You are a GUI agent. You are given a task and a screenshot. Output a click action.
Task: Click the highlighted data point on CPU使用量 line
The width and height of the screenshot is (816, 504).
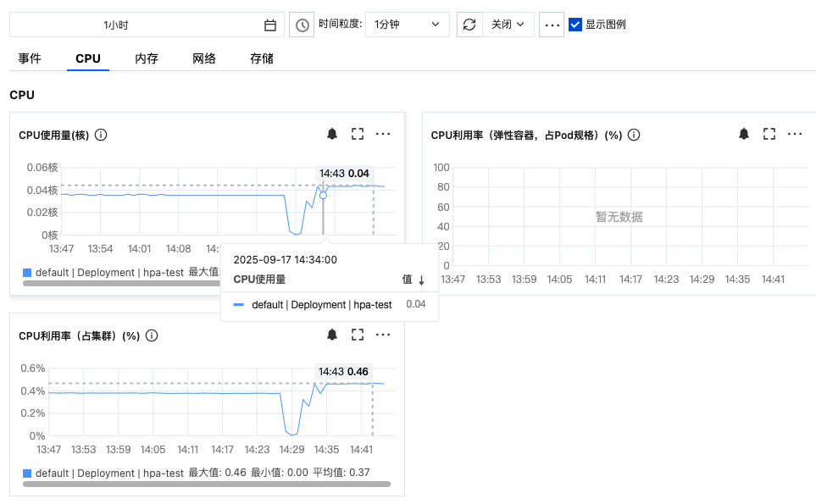point(323,195)
